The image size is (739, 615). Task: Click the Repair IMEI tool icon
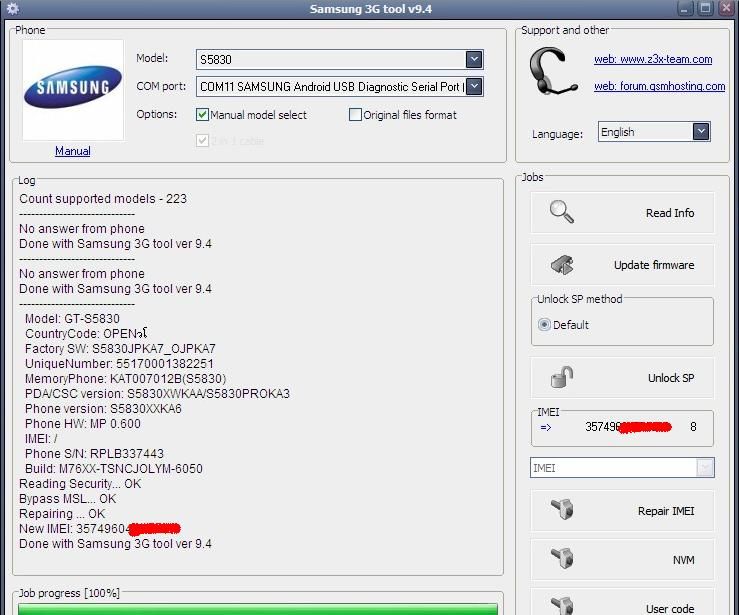pyautogui.click(x=562, y=509)
